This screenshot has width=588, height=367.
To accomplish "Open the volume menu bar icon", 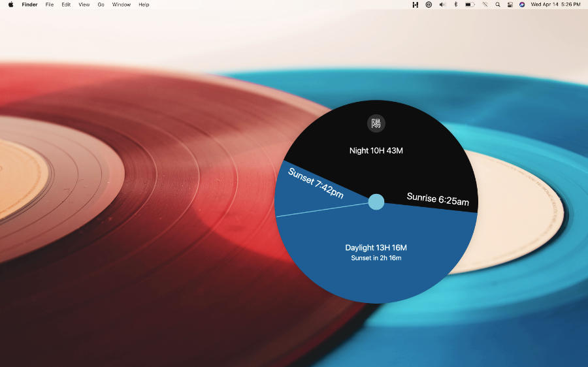I will pyautogui.click(x=442, y=5).
